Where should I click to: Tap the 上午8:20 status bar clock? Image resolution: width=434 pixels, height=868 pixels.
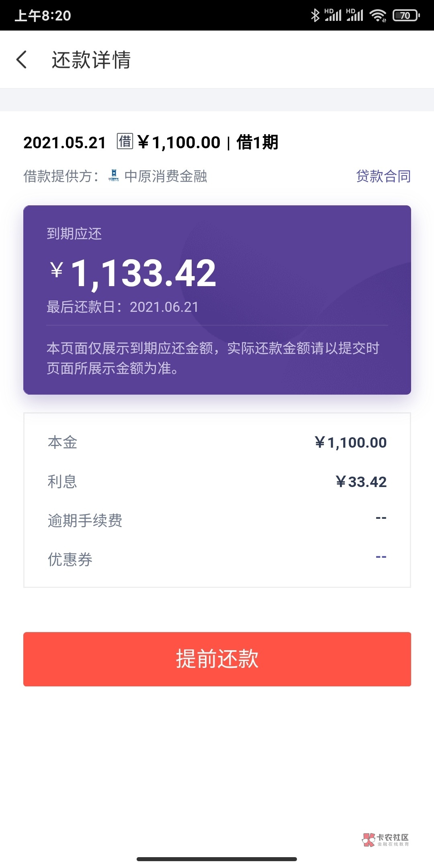coord(43,16)
